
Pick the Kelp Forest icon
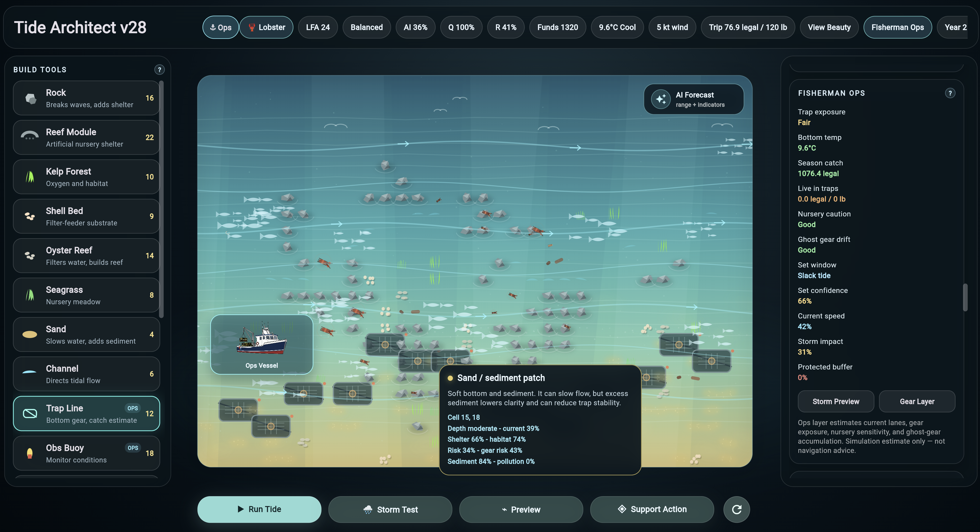tap(30, 176)
